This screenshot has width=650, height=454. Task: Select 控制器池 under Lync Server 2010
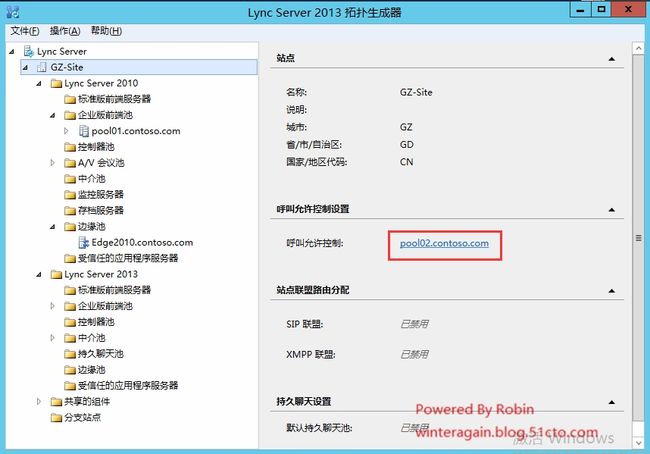click(96, 147)
